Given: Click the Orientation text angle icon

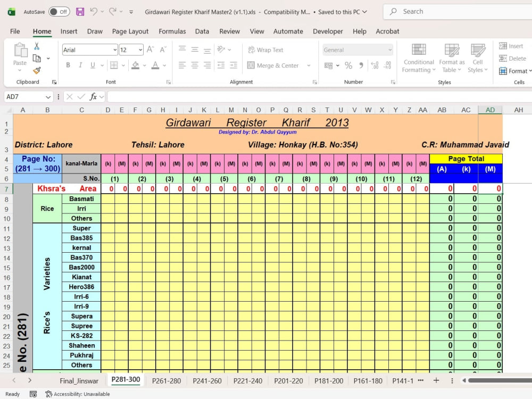Looking at the screenshot, I should [x=221, y=49].
